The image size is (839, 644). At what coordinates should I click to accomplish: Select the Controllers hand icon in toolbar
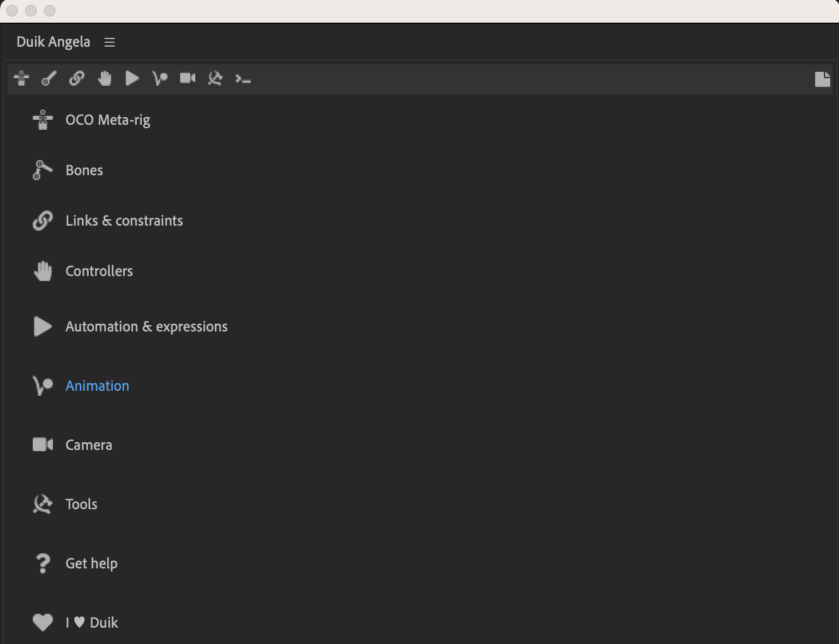pos(105,78)
